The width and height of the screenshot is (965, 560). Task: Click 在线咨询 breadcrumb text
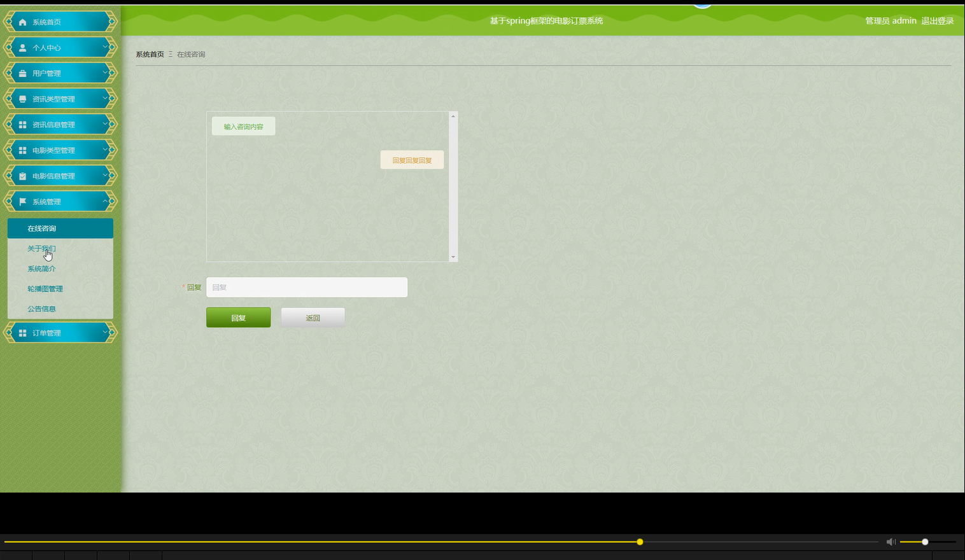tap(191, 54)
